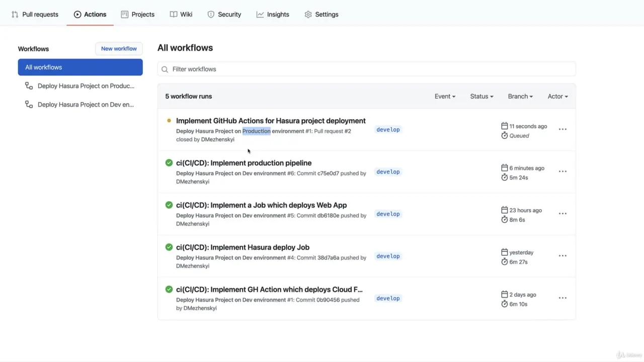The image size is (644, 362).
Task: Click develop branch label on Cloud F... run
Action: [388, 299]
